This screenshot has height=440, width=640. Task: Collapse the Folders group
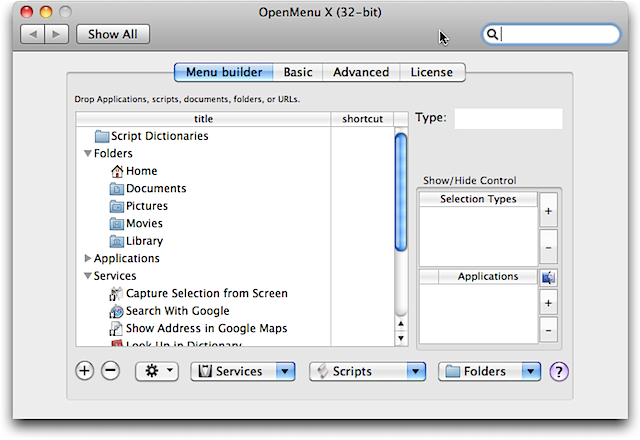click(87, 153)
